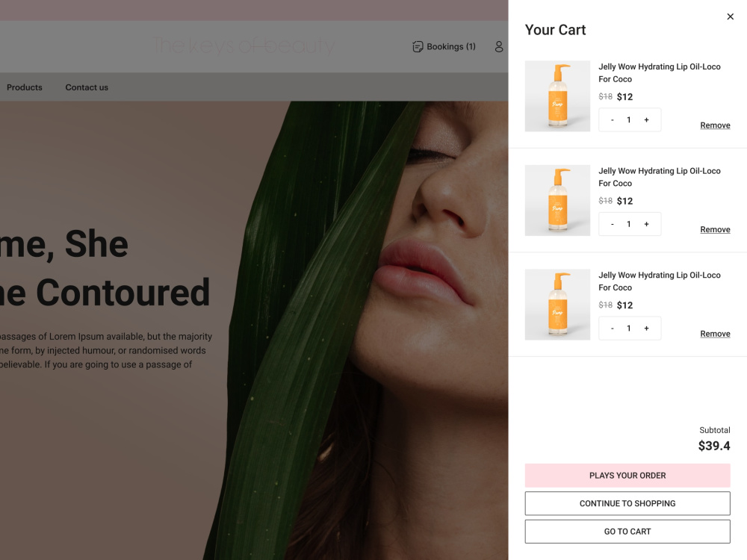Click the second item's quantity field
Screen dimensions: 747x560
point(629,224)
